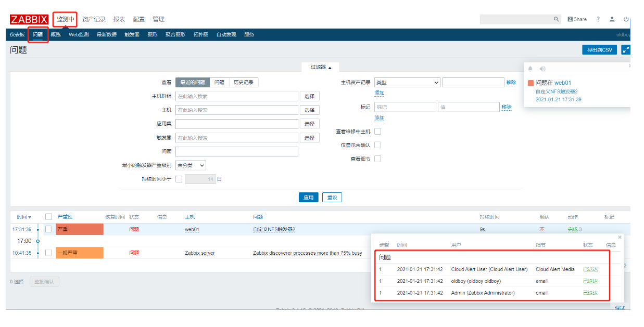Check the 查看细节 option
The width and height of the screenshot is (644, 327).
(x=378, y=159)
